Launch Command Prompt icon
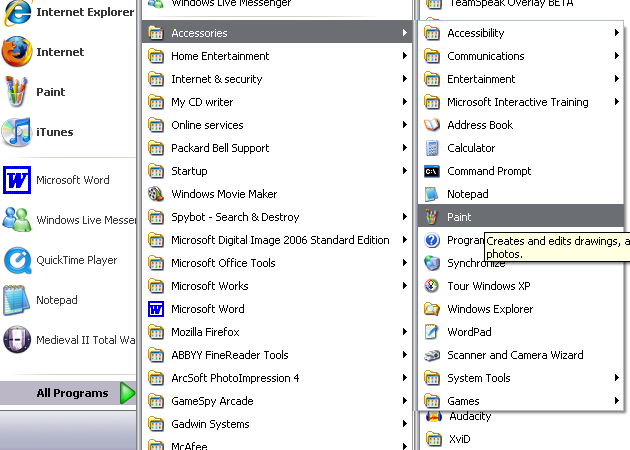 click(432, 171)
